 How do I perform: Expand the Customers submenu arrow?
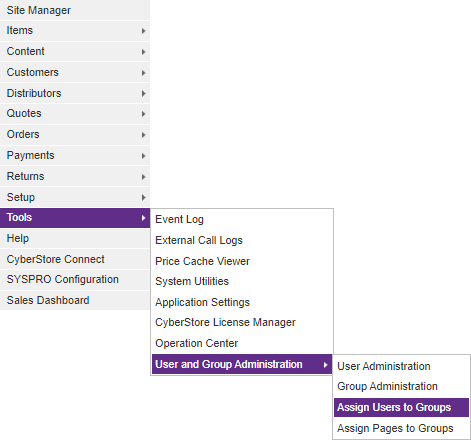[x=143, y=73]
